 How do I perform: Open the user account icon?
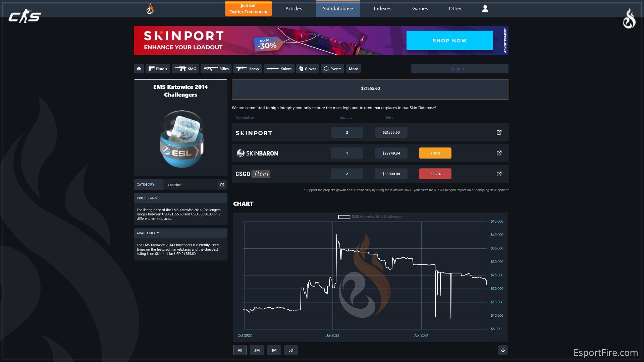[485, 9]
